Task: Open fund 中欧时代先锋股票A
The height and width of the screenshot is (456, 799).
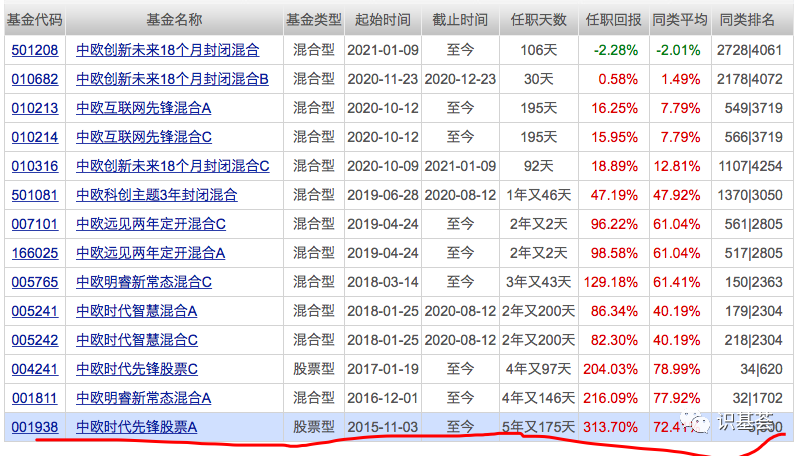Action: pos(137,427)
